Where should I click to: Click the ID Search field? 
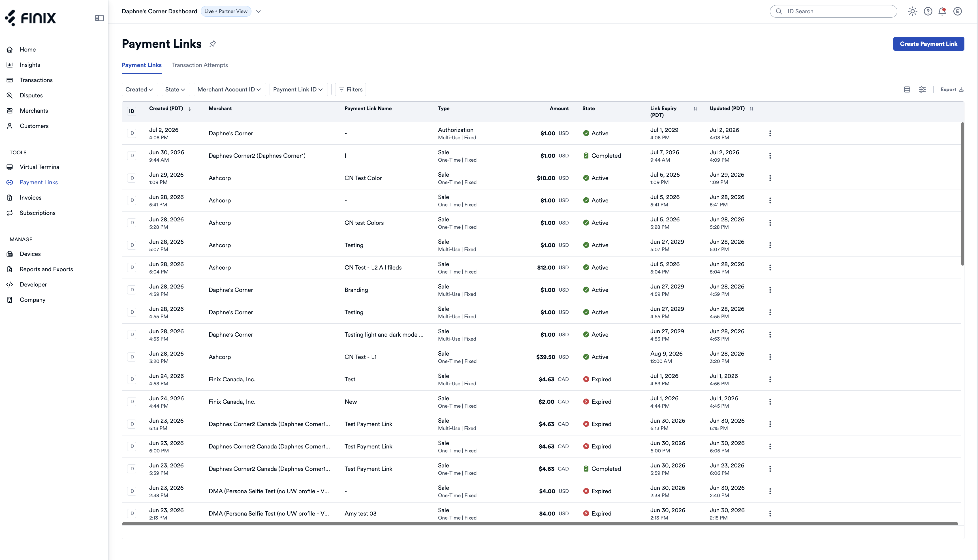point(833,11)
